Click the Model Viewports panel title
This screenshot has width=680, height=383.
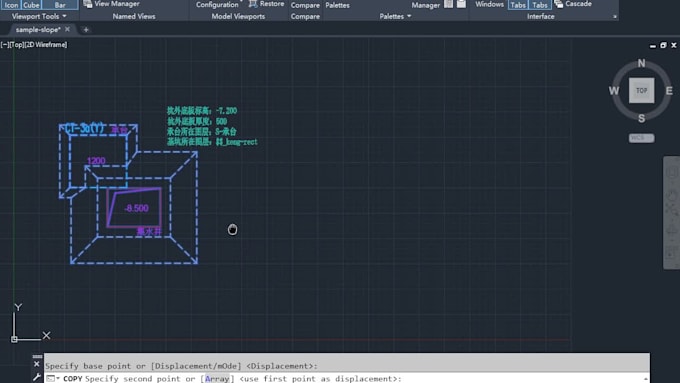[x=238, y=16]
